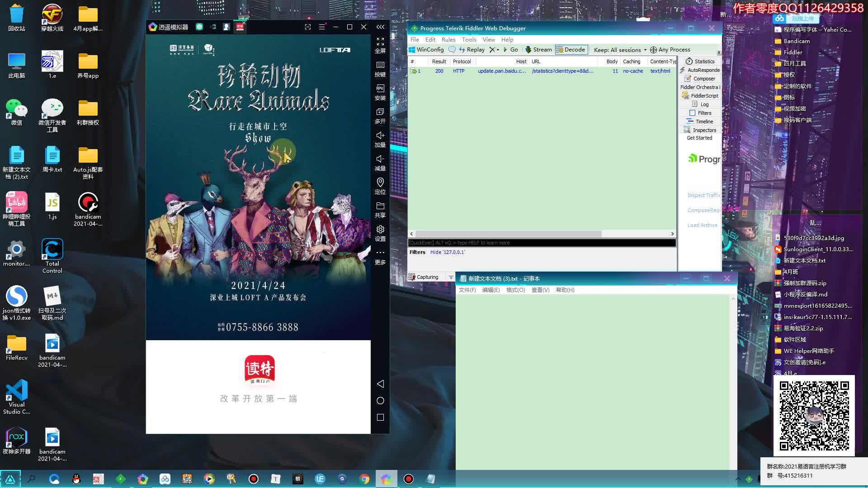Open the Keep: All sessions dropdown
The height and width of the screenshot is (488, 868).
point(620,50)
